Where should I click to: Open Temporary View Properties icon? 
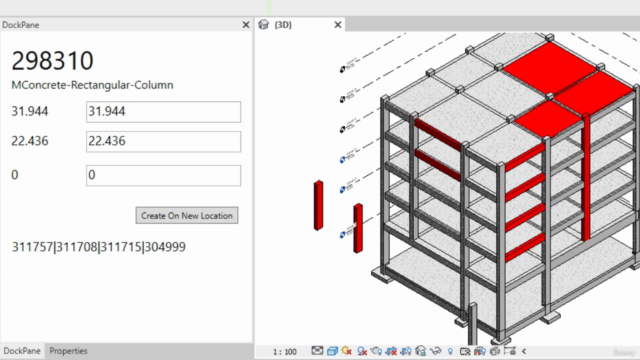click(465, 351)
